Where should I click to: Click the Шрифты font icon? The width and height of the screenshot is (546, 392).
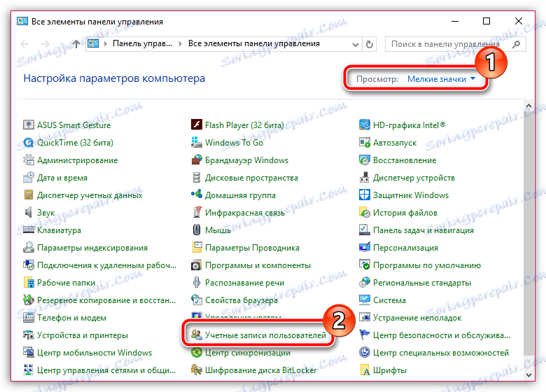coord(364,370)
